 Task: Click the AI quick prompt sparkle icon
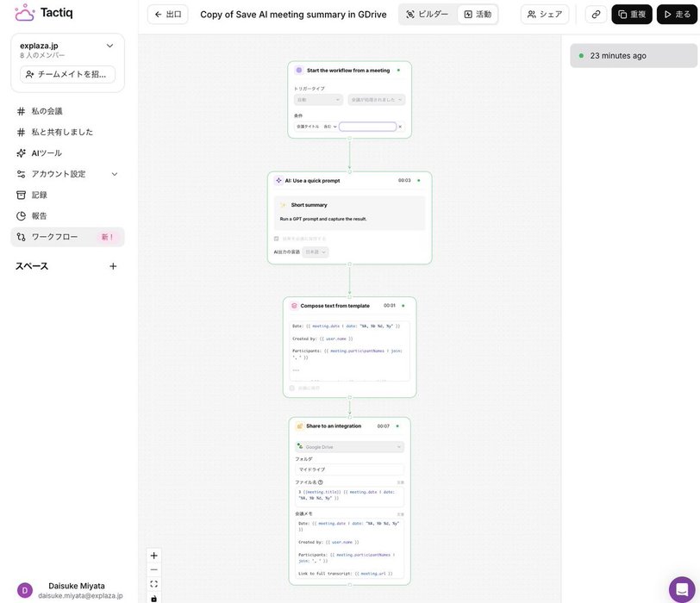tap(278, 180)
